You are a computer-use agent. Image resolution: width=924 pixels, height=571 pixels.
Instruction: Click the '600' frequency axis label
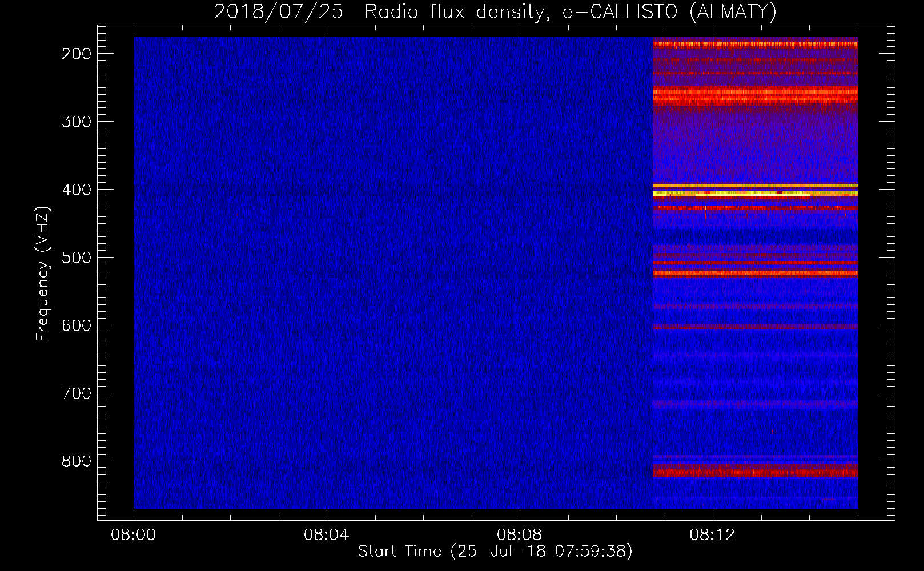click(77, 325)
